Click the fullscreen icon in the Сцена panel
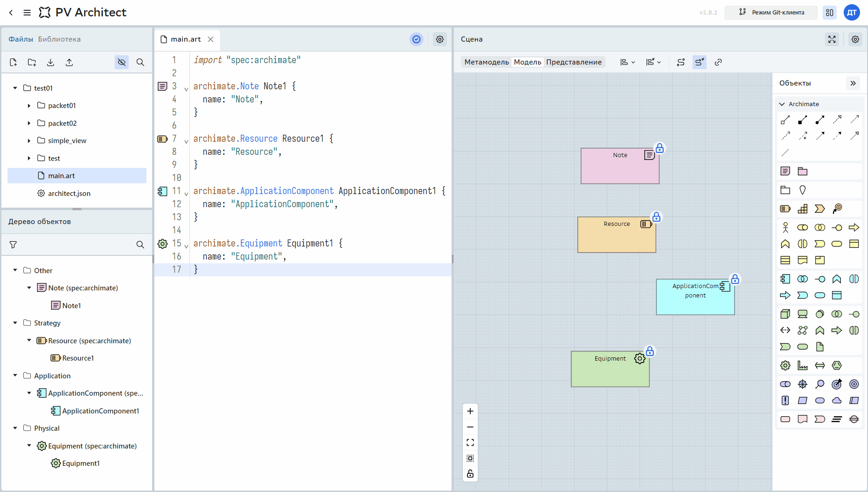This screenshot has width=868, height=492. pyautogui.click(x=832, y=39)
